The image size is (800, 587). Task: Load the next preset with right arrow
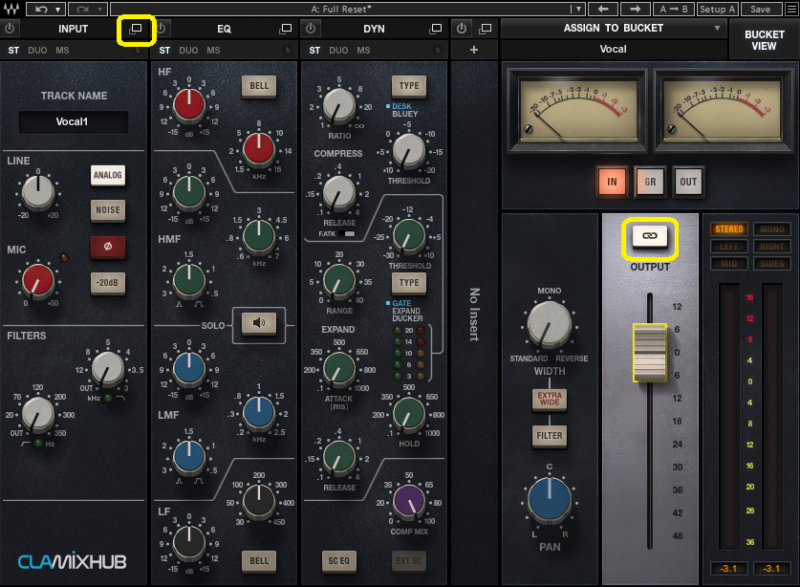[x=634, y=9]
